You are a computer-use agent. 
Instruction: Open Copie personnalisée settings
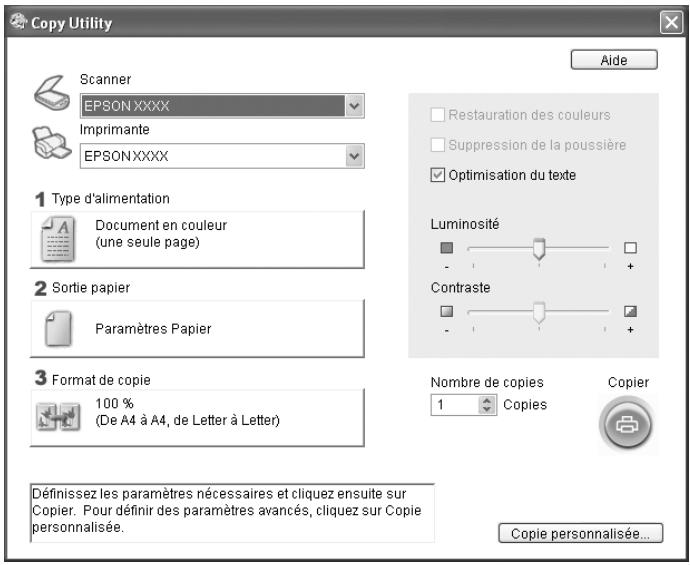coord(580,533)
